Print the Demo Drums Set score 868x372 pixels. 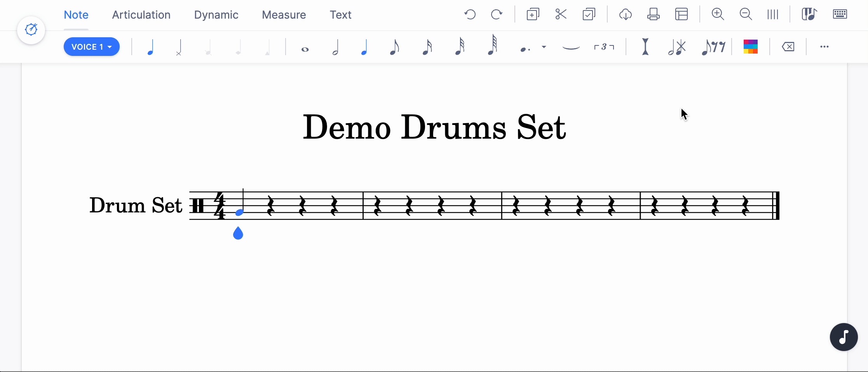click(x=654, y=14)
